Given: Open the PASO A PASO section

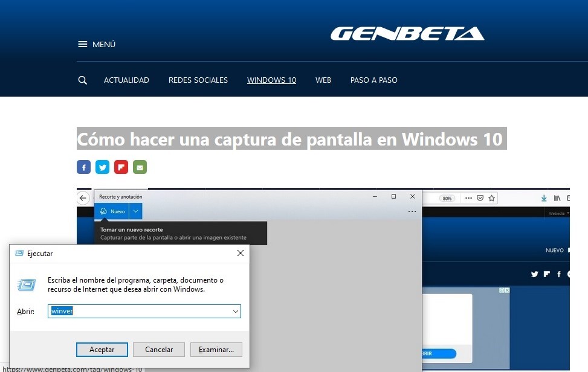Looking at the screenshot, I should [x=373, y=80].
